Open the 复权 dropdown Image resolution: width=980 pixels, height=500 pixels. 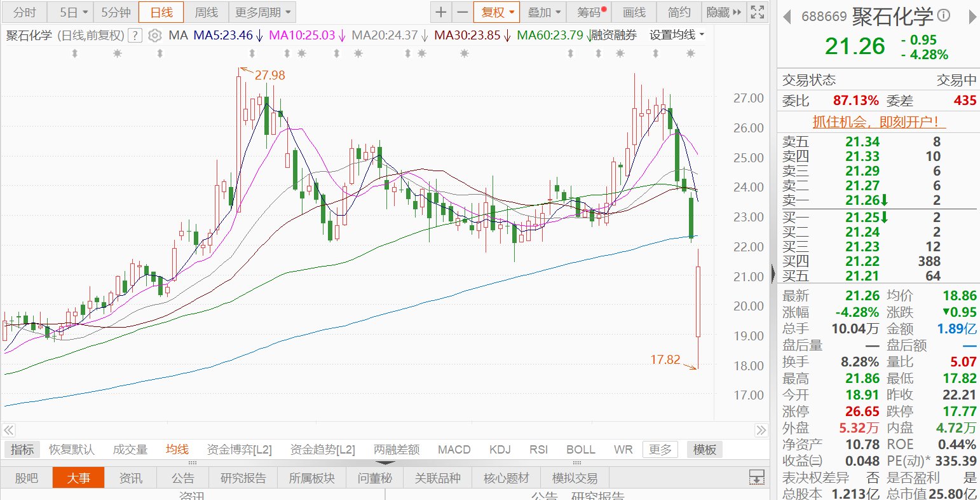(496, 12)
